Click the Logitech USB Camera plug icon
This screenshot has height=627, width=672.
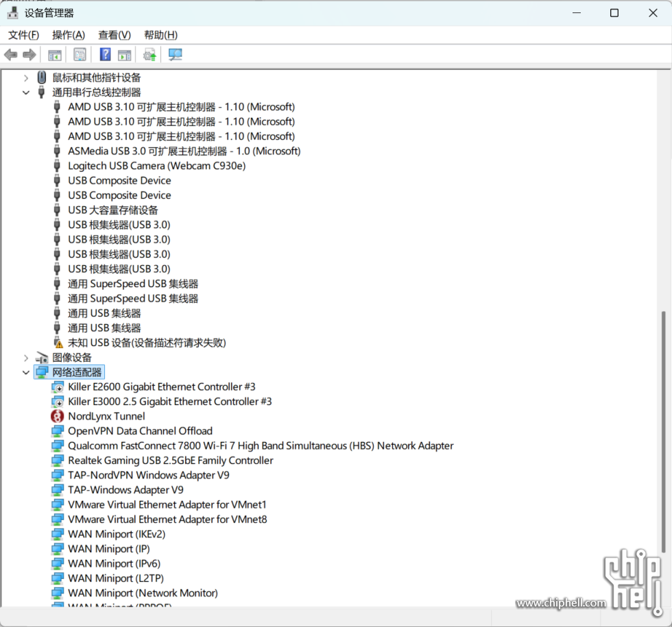pyautogui.click(x=56, y=166)
